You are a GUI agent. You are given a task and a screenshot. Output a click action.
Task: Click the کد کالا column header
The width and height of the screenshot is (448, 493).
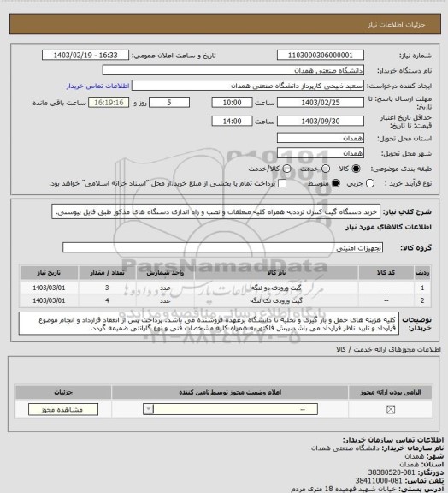tap(386, 273)
